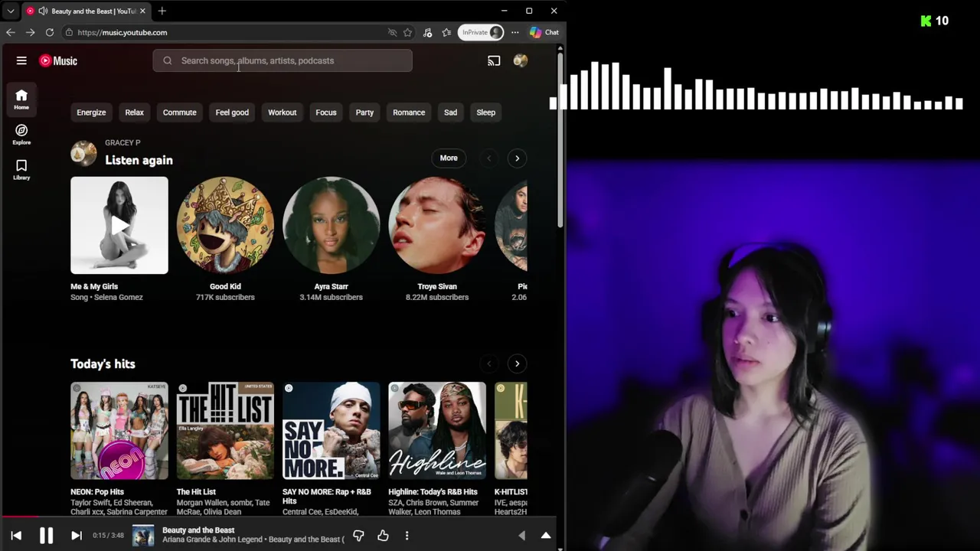Image resolution: width=980 pixels, height=551 pixels.
Task: Click Listen again heading
Action: pos(139,160)
